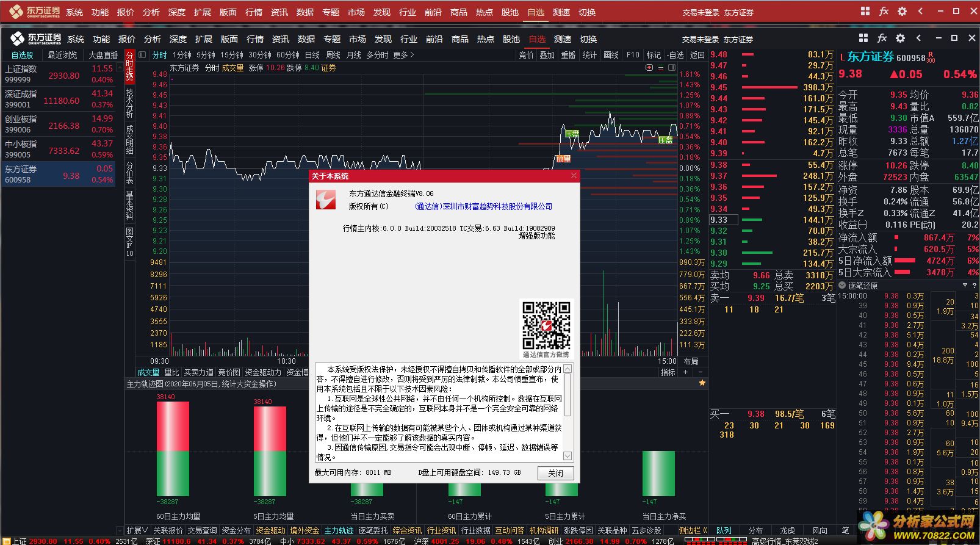This screenshot has width=980, height=545.
Task: Click the 放量 marker on the chart
Action: [563, 159]
